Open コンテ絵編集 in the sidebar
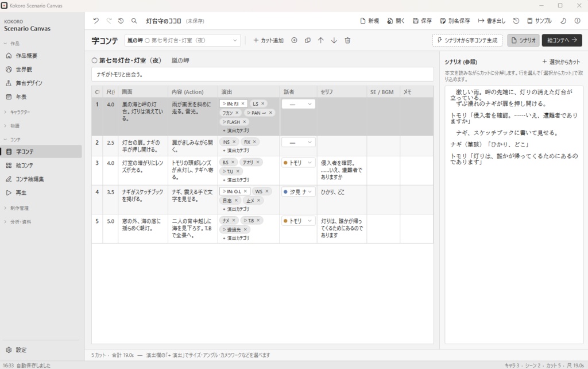 pyautogui.click(x=41, y=179)
